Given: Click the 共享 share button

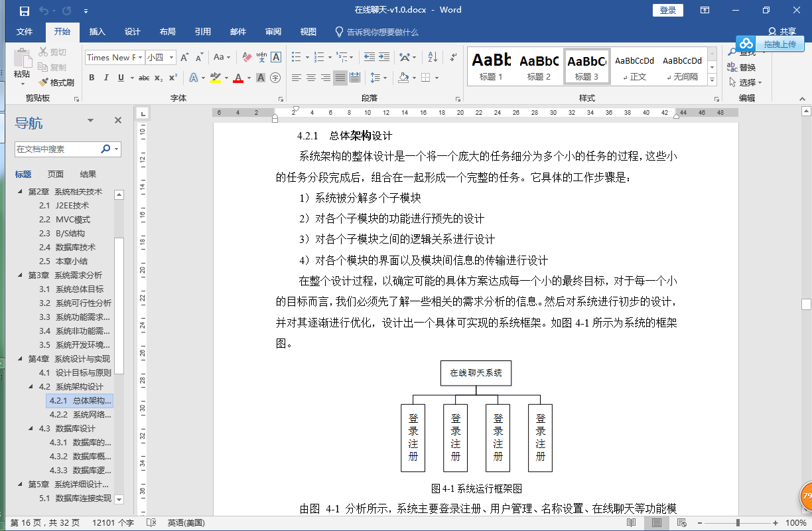Looking at the screenshot, I should pyautogui.click(x=782, y=32).
